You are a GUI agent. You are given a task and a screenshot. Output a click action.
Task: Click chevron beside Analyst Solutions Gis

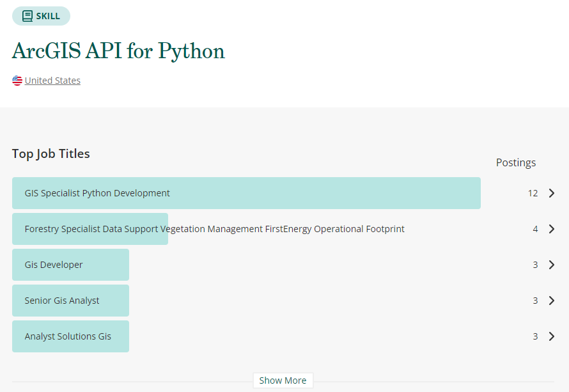552,336
